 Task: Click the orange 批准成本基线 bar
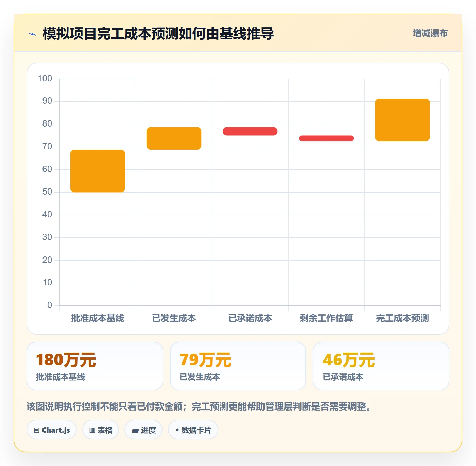98,171
